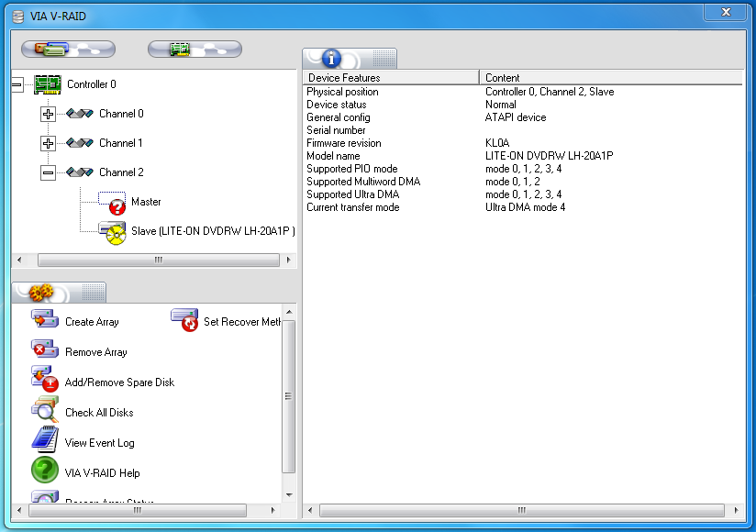
Task: Click the Channel 0 cable icon
Action: click(x=80, y=114)
